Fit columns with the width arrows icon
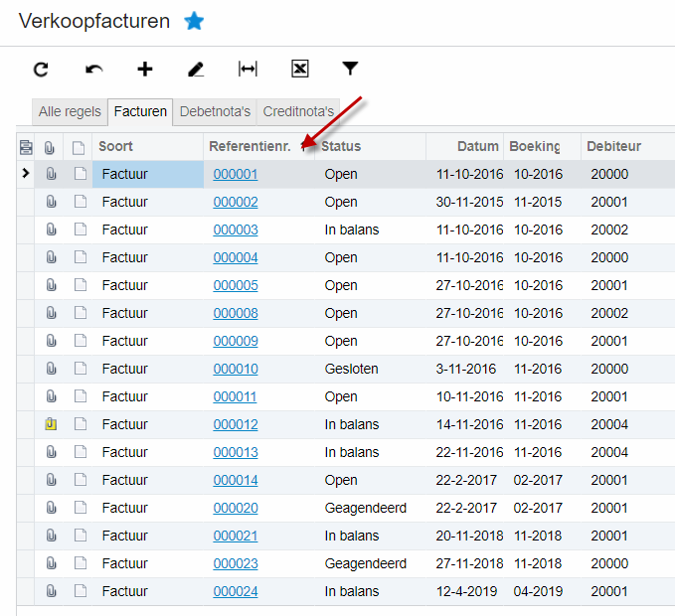 (248, 69)
